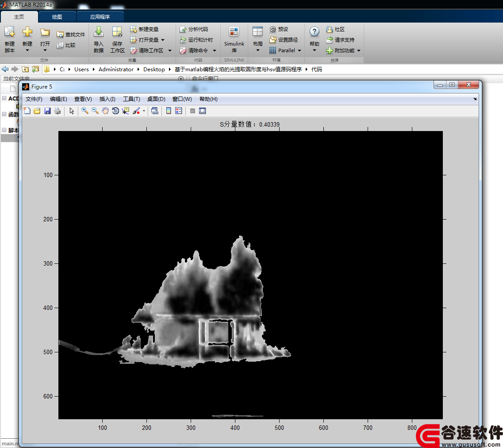
Task: Click Desktop in the address path
Action: pyautogui.click(x=154, y=70)
